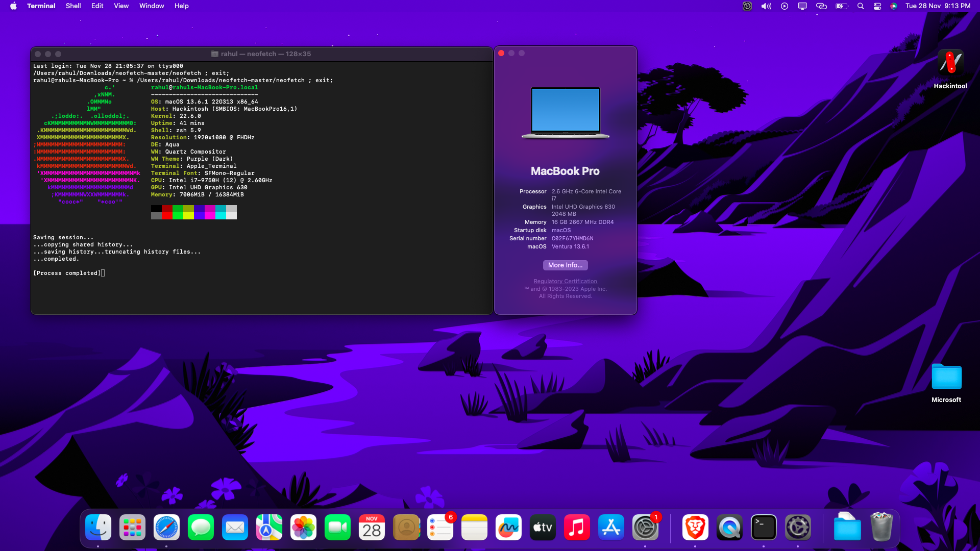Launch Freeform app in the Dock
This screenshot has width=980, height=551.
tap(508, 528)
